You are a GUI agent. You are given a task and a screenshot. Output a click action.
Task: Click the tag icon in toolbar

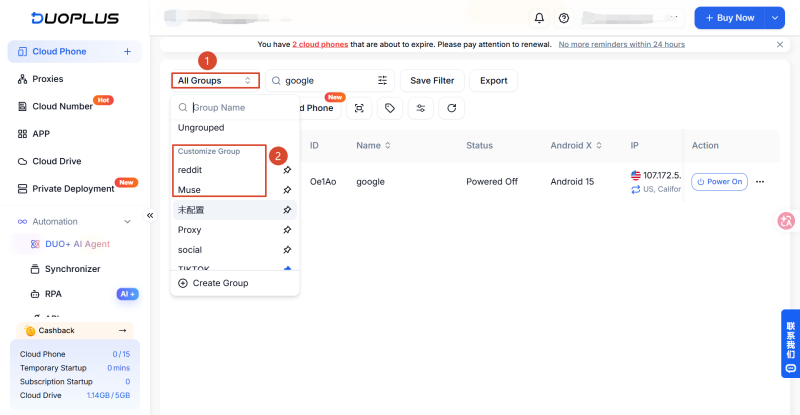click(390, 108)
